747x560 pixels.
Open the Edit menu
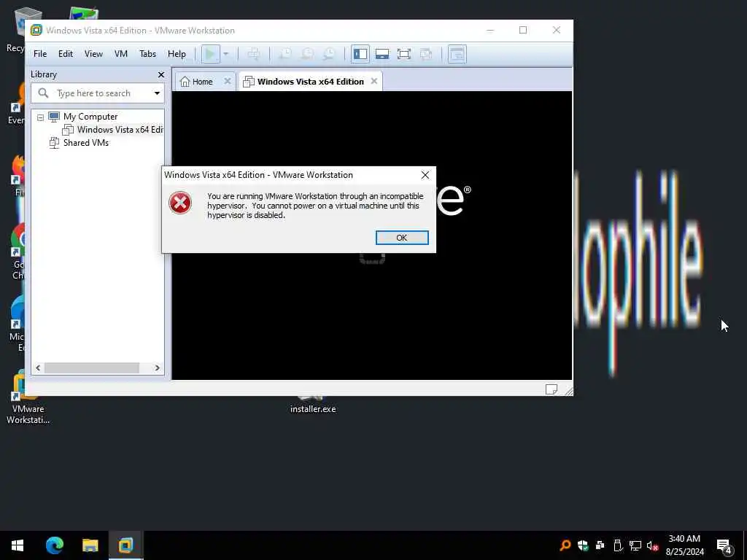[66, 54]
